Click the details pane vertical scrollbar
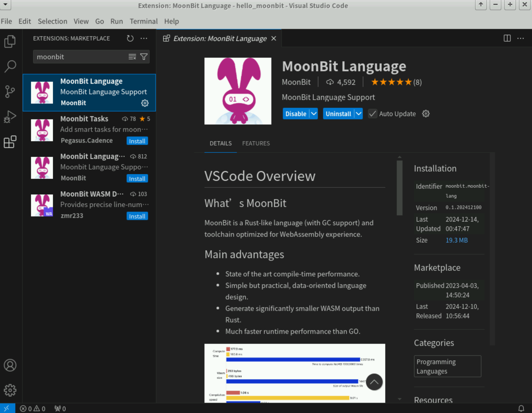This screenshot has width=532, height=413. pos(399,188)
